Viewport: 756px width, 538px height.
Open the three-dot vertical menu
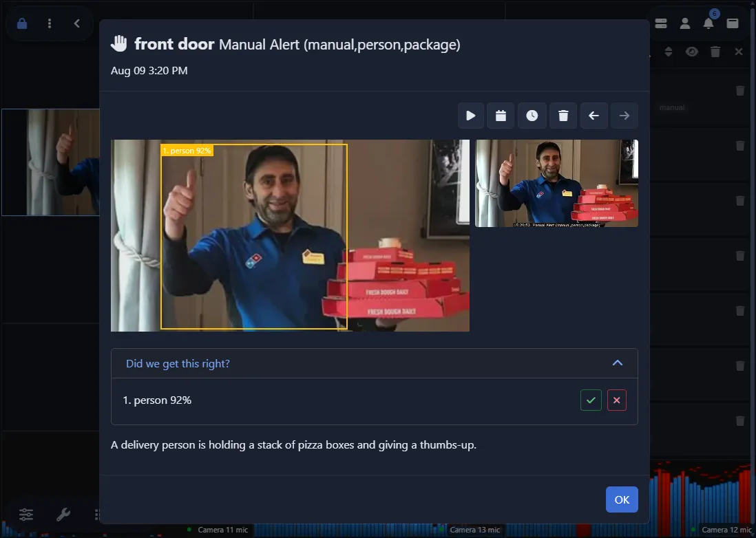(50, 23)
